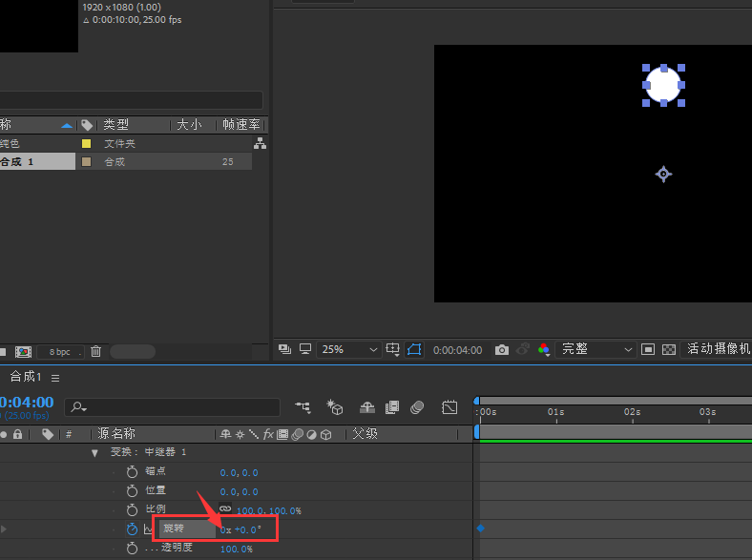This screenshot has height=560, width=752.
Task: Open the 合成1 timeline panel menu
Action: 55,378
